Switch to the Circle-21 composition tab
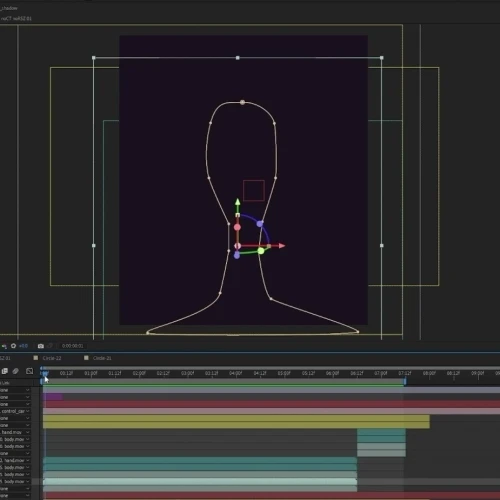500x500 pixels. [102, 358]
